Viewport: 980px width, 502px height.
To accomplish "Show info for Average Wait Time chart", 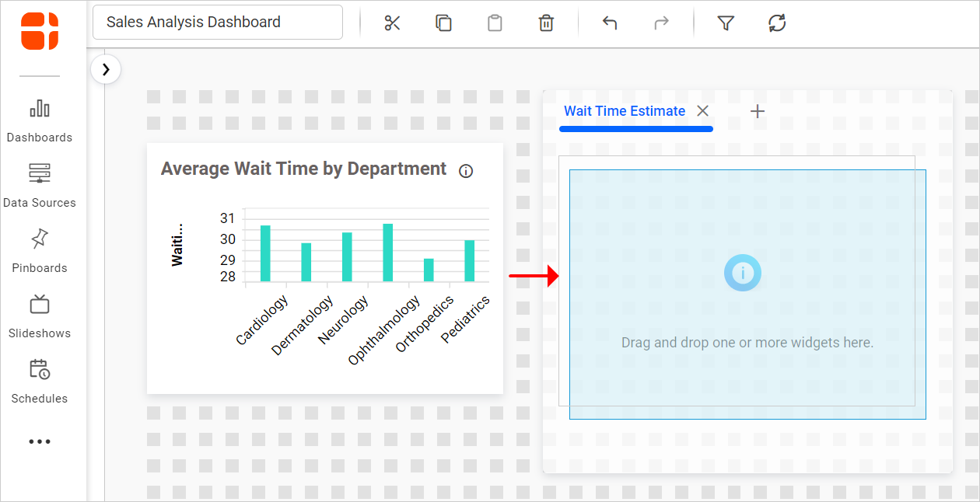I will [x=465, y=170].
